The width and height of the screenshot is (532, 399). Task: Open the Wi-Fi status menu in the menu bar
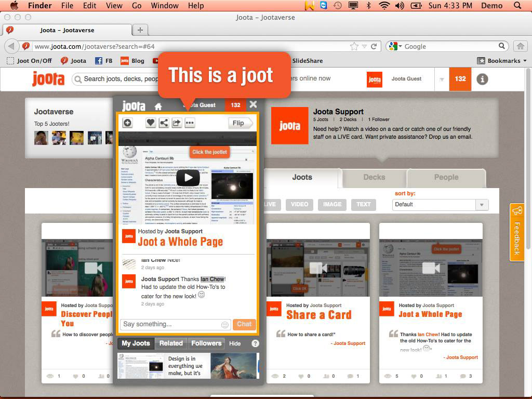click(x=384, y=5)
